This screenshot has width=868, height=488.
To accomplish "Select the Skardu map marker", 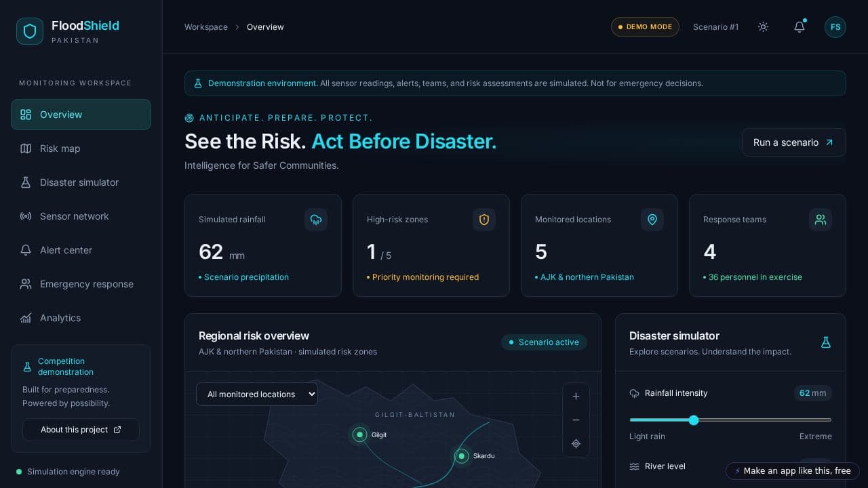I will 462,456.
